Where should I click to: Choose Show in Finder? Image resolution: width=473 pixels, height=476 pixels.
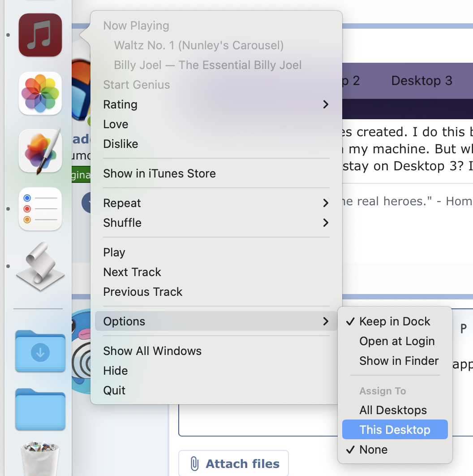395,361
